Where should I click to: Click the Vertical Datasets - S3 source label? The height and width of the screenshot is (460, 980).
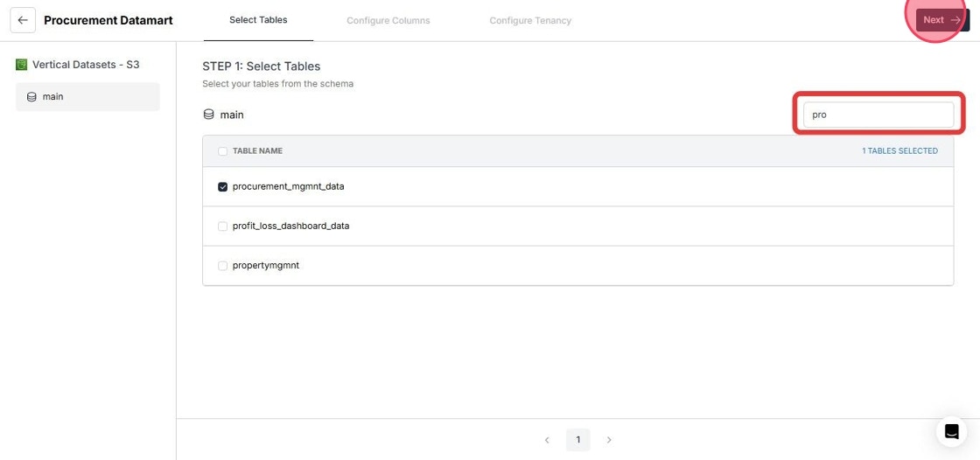pyautogui.click(x=86, y=65)
